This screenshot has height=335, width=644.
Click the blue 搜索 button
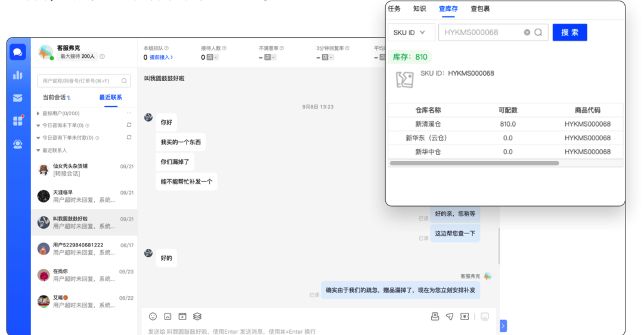569,33
